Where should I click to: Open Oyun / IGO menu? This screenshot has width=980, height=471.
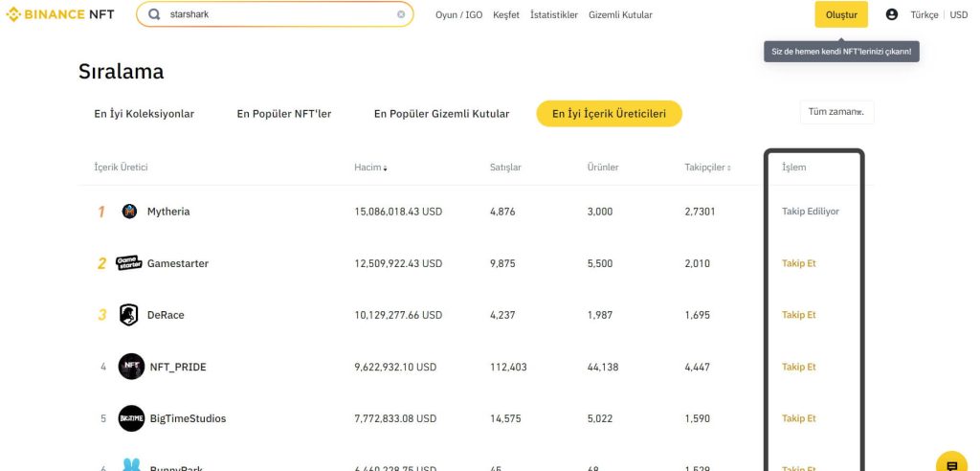458,15
